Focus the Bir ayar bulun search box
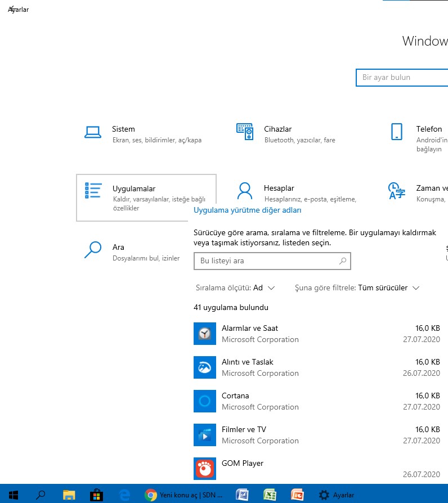Screen dimensions: 448x503 click(402, 77)
